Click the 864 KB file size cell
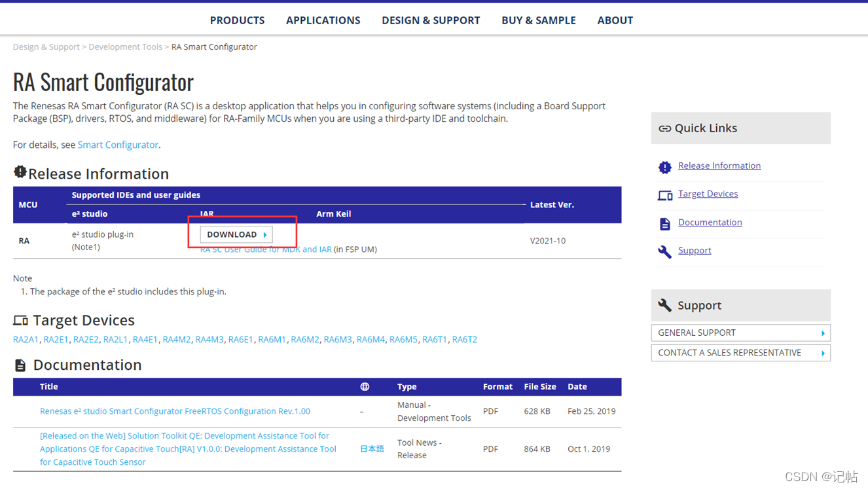 coord(537,449)
